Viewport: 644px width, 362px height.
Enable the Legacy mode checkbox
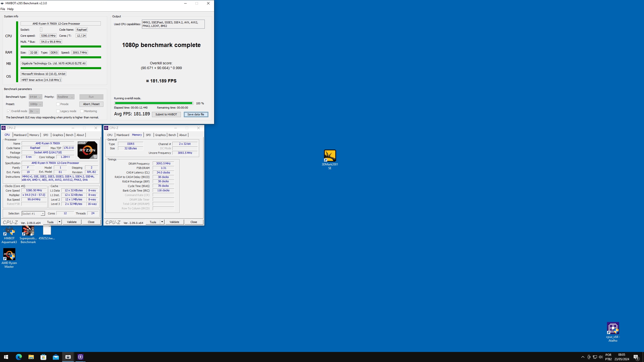[x=58, y=111]
